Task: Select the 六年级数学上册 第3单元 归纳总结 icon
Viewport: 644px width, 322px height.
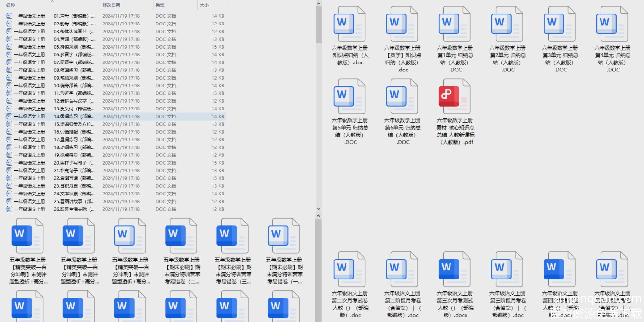Action: tap(560, 24)
